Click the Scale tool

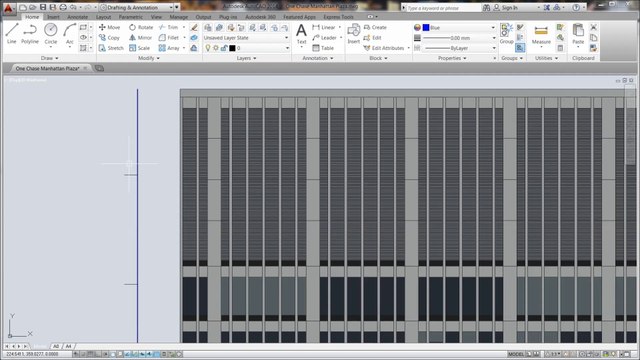click(x=140, y=48)
